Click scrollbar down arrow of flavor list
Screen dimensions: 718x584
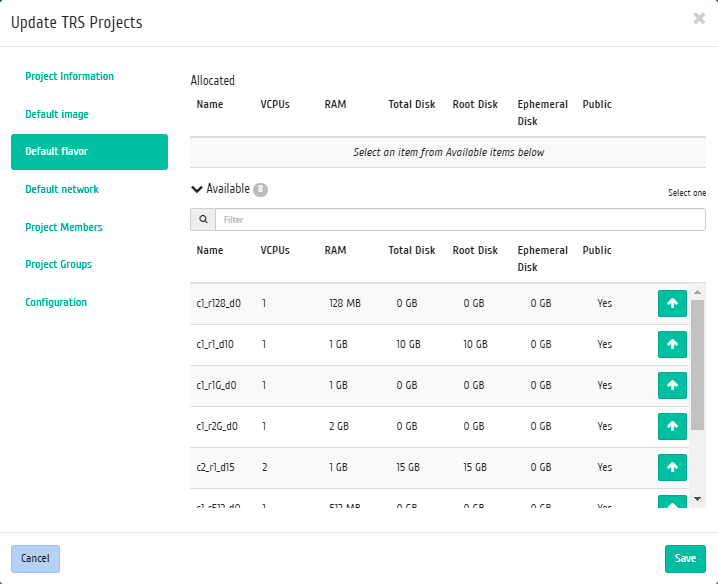point(697,499)
